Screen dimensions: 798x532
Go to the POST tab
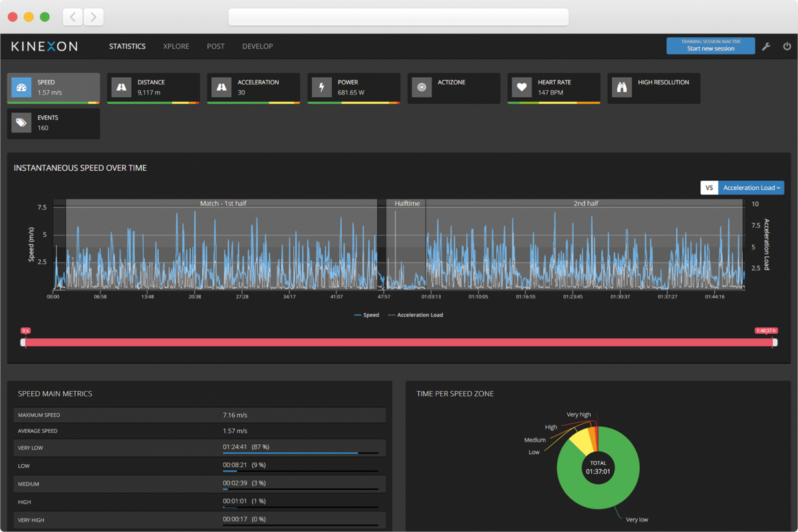point(215,47)
